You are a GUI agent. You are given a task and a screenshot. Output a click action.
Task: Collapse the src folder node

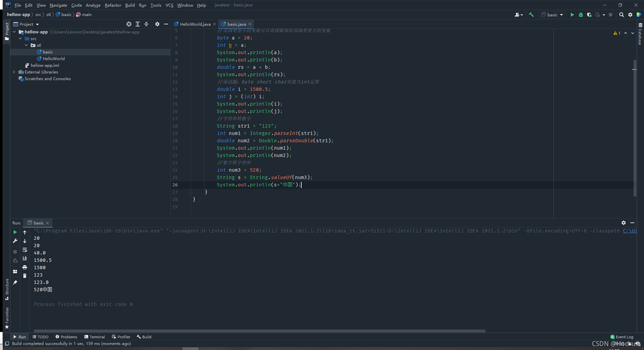[x=20, y=39]
